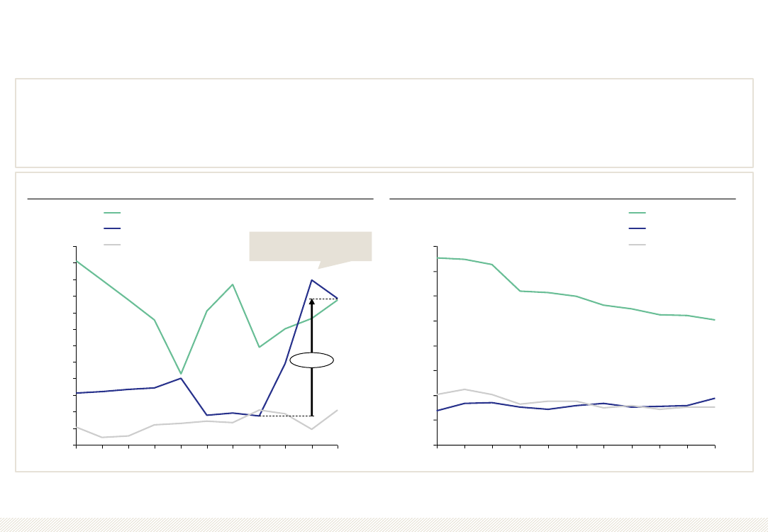Click the navy line's right endpoint in right chart

pyautogui.click(x=715, y=398)
